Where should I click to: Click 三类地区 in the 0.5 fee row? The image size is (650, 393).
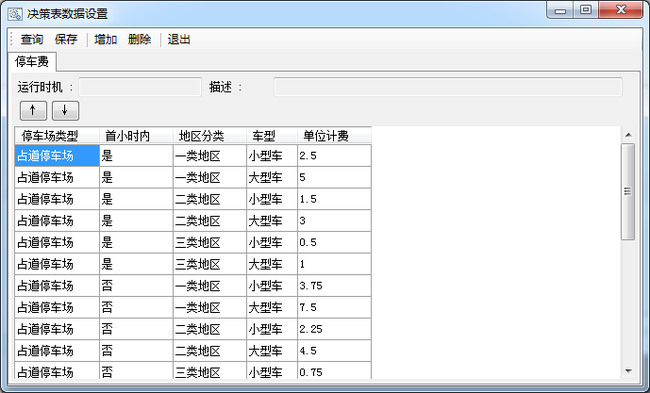(x=210, y=242)
